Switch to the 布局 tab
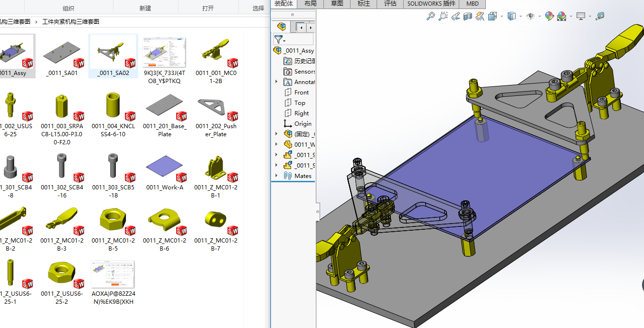 click(x=311, y=3)
